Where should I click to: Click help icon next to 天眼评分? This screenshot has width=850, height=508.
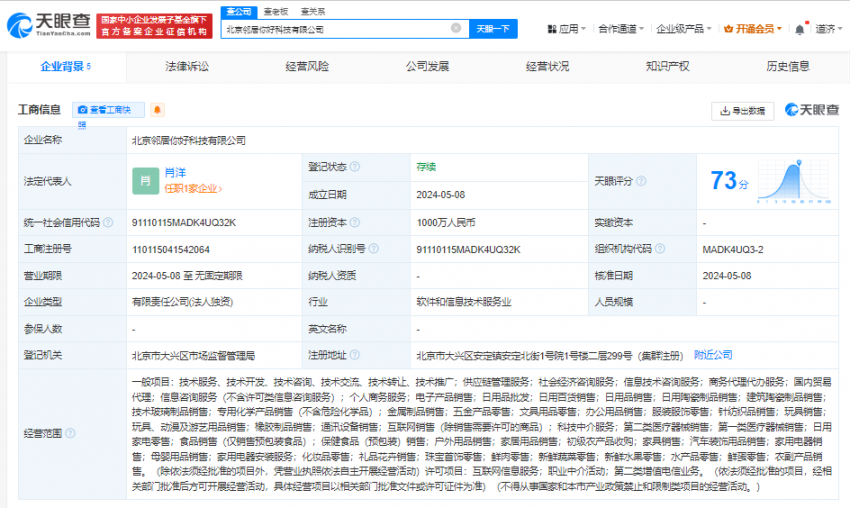pyautogui.click(x=641, y=181)
